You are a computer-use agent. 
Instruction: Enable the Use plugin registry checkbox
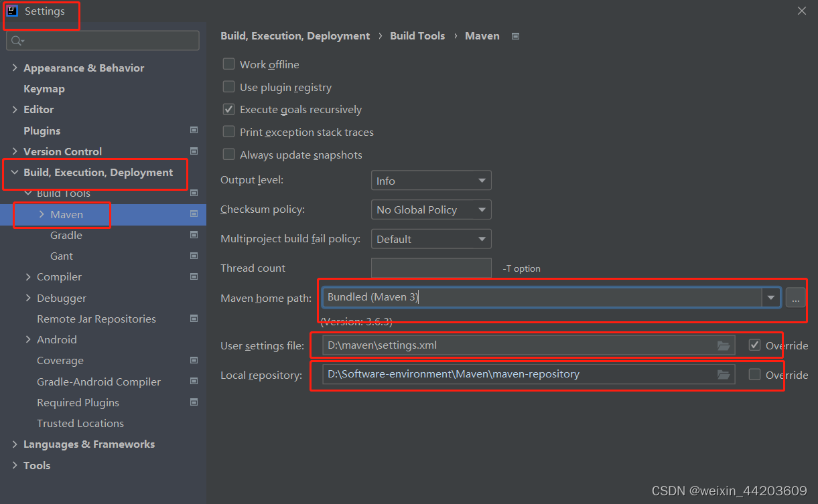point(228,87)
